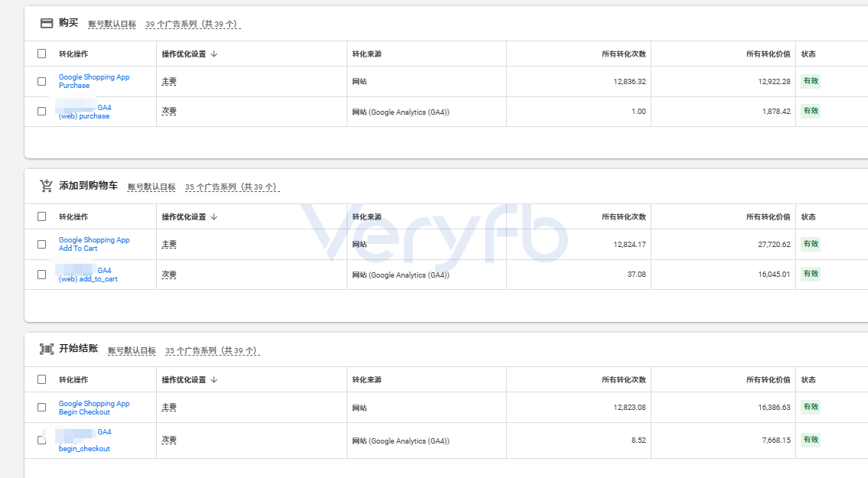Sort 添加到购物车 table by 操作优化设置 arrow

pos(214,217)
